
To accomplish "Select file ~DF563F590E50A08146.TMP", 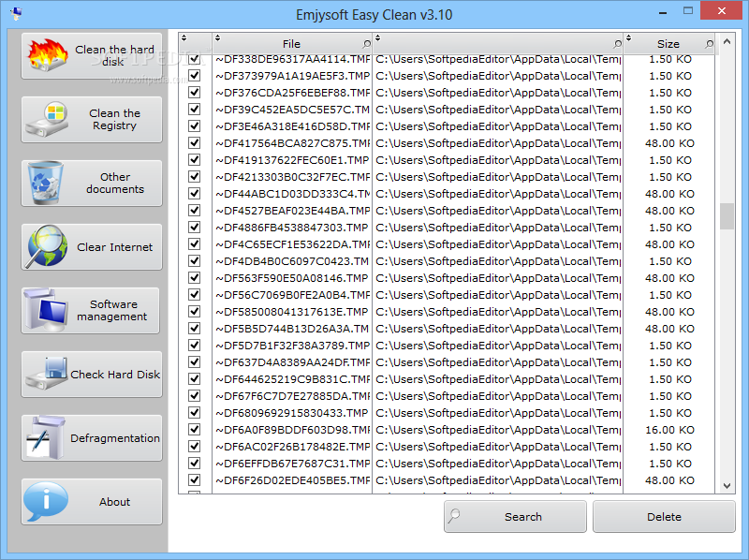I will 292,277.
